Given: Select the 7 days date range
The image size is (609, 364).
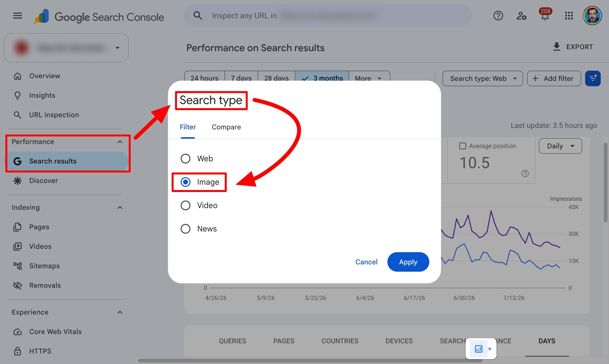Looking at the screenshot, I should point(241,78).
